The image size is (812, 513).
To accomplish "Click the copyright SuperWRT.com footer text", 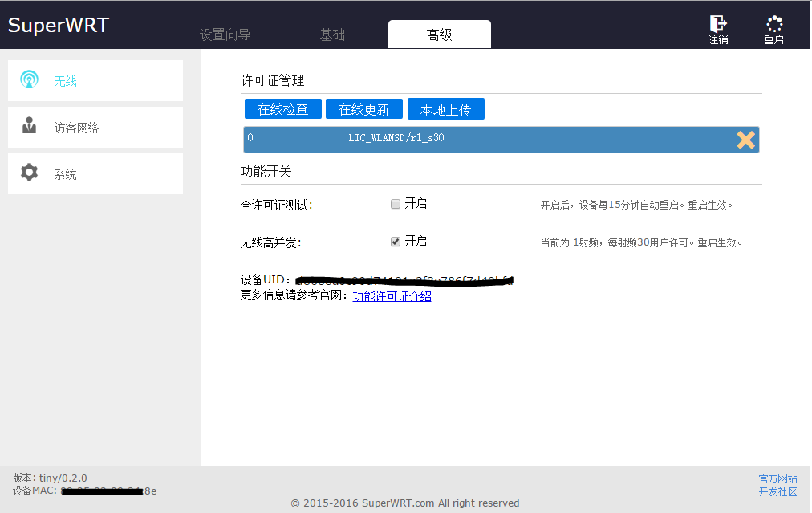I will click(405, 503).
